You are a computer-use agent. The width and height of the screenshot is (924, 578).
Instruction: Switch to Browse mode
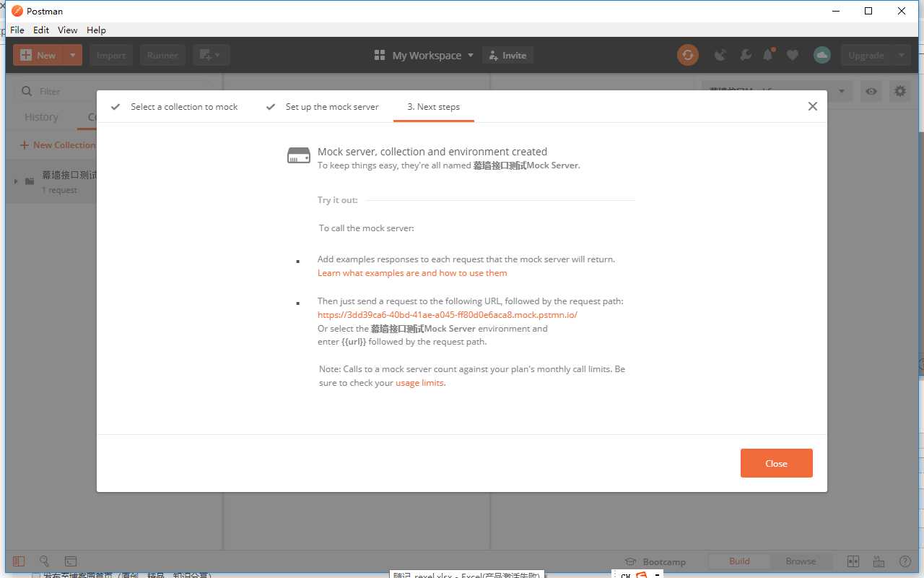click(x=801, y=561)
